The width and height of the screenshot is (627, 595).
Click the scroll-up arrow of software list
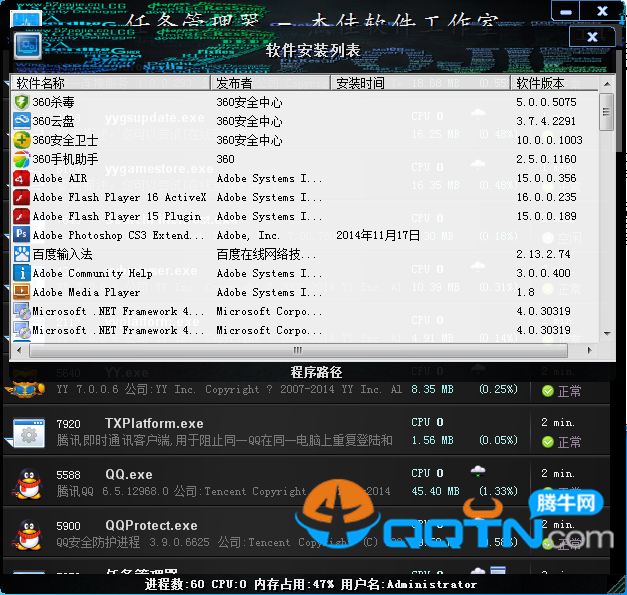(606, 84)
